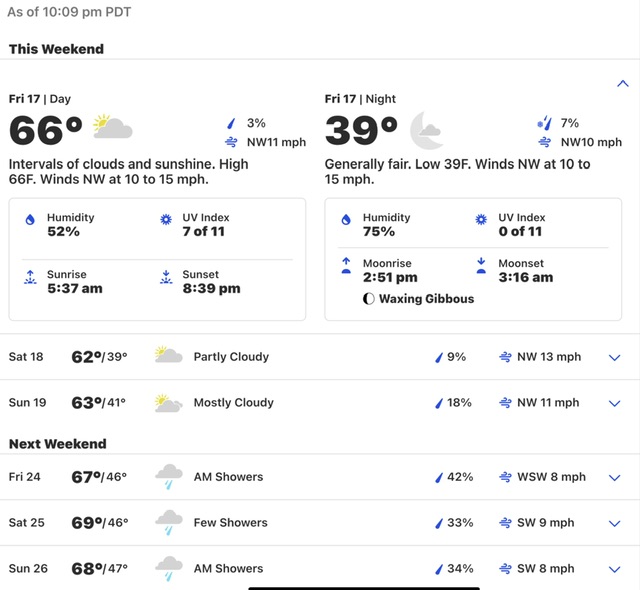Click the Next Weekend heading

(x=58, y=444)
